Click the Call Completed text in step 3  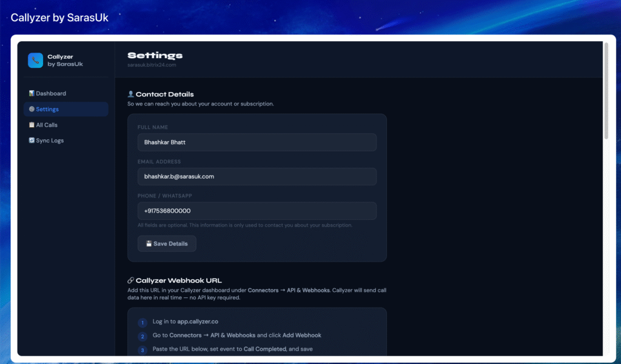pyautogui.click(x=264, y=349)
